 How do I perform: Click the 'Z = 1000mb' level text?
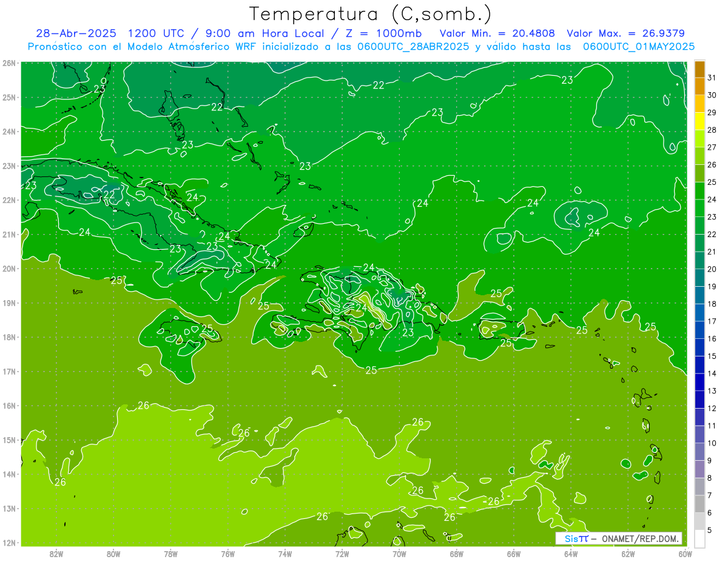pyautogui.click(x=383, y=33)
